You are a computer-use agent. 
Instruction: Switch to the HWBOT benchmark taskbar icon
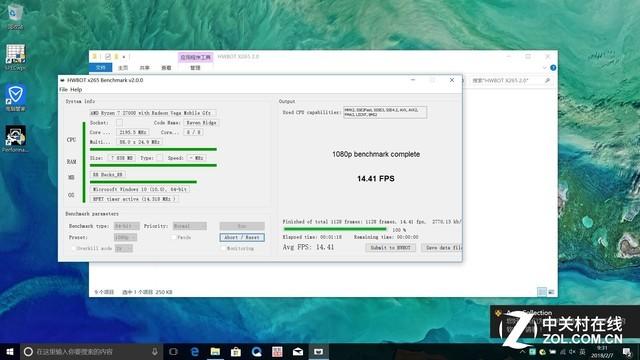[318, 351]
